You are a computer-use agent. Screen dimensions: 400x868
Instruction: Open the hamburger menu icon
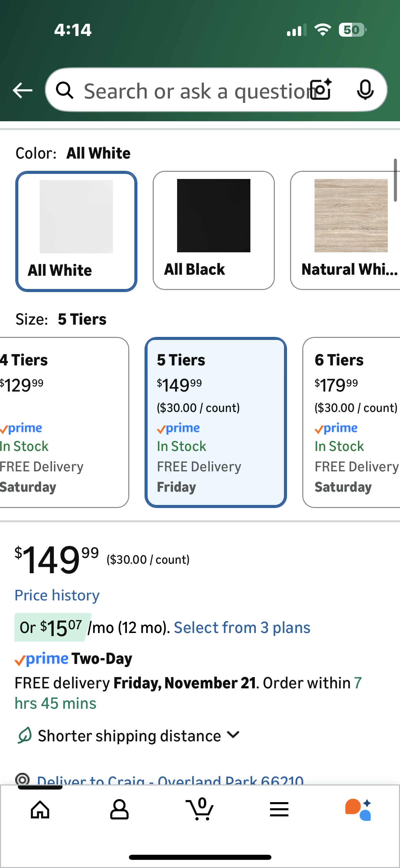tap(279, 810)
